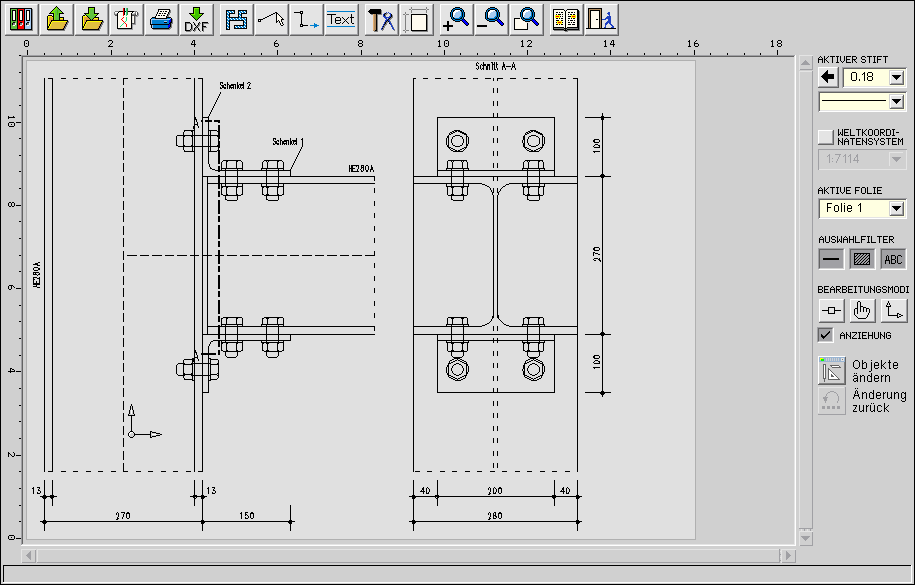Select the Text tool
Screen dimensions: 915x585
click(341, 19)
